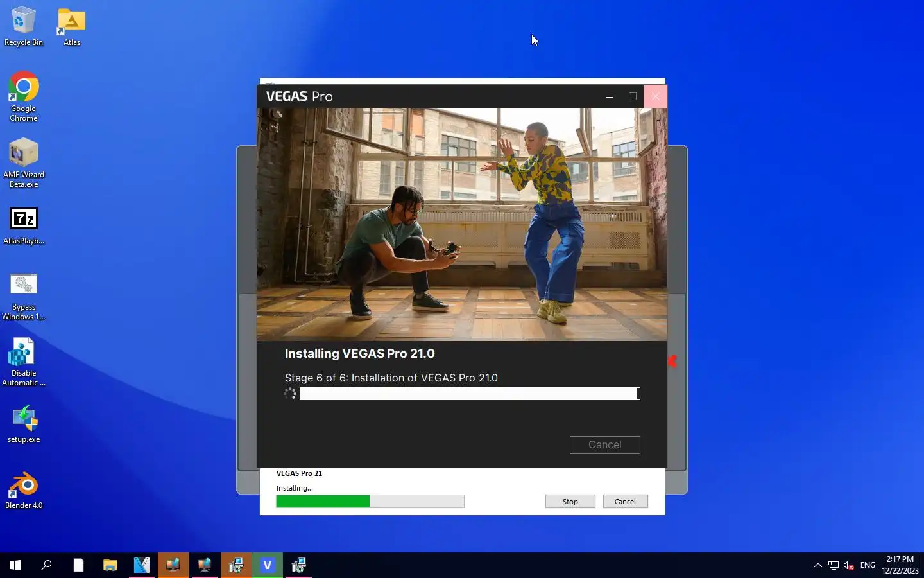Open the Windows Start menu
This screenshot has width=924, height=578.
tap(15, 565)
